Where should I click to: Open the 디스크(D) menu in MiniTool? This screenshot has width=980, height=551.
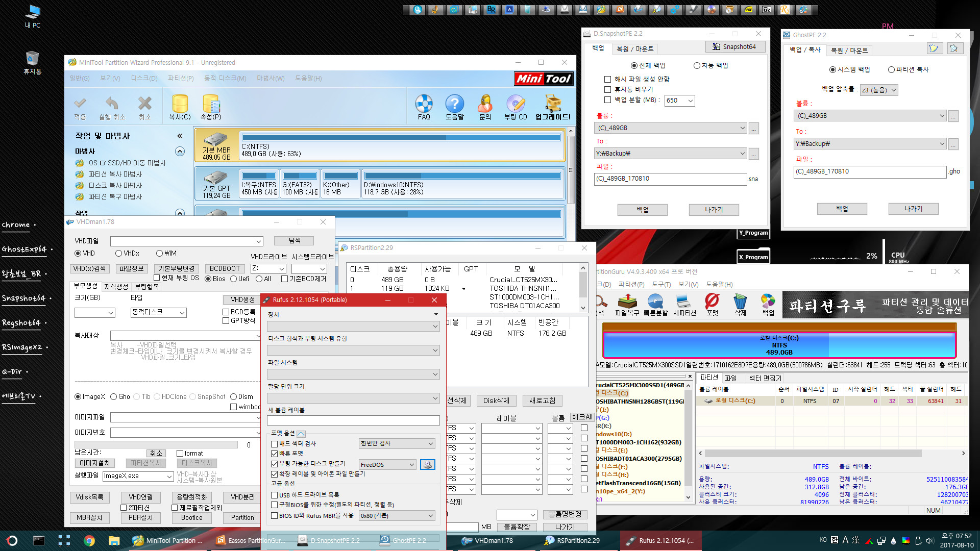tap(144, 78)
